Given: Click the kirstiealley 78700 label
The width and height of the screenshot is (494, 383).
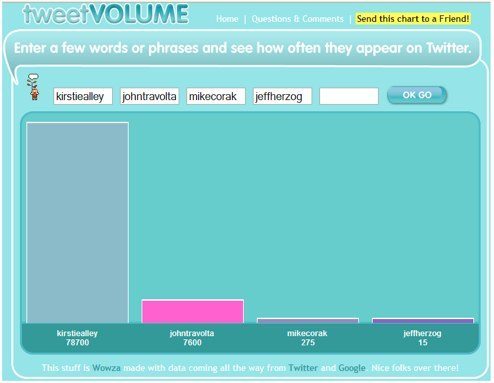Looking at the screenshot, I should (77, 338).
